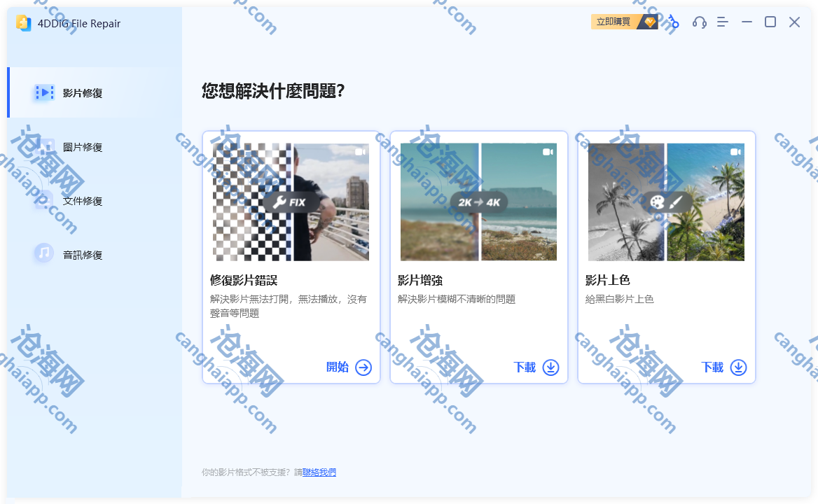Click the 下載 text on 影片增強 card
Viewport: 818px width, 504px height.
click(525, 367)
